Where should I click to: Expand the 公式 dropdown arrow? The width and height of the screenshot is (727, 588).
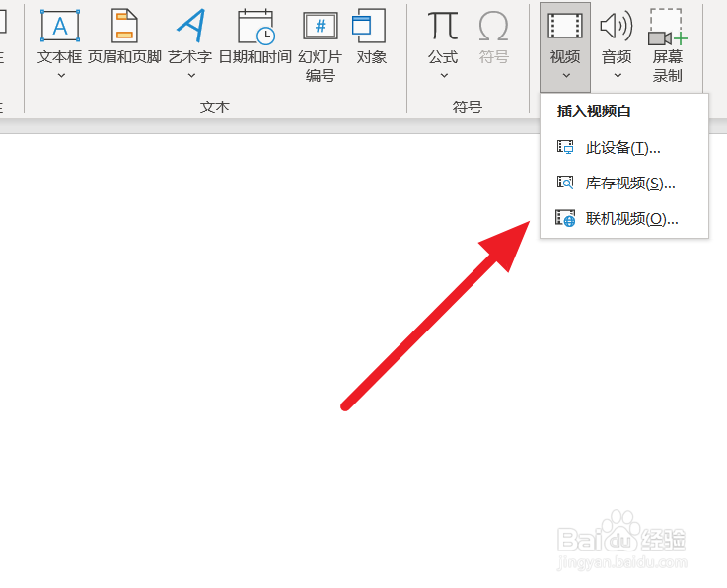point(444,75)
